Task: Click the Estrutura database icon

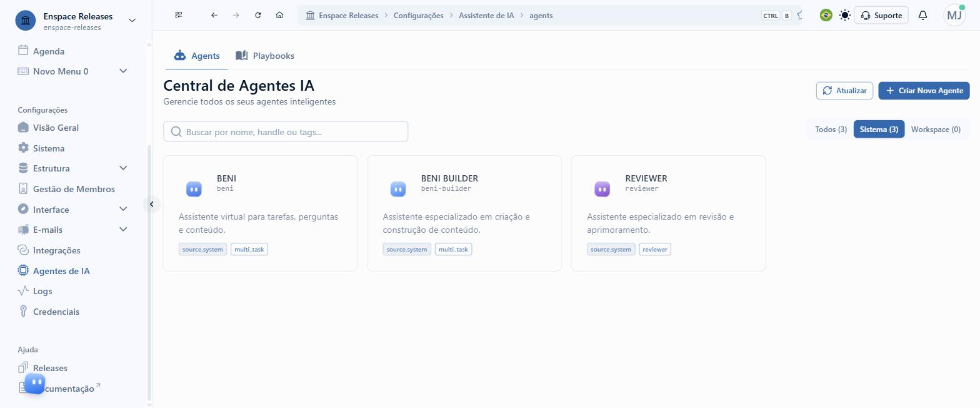Action: click(23, 168)
